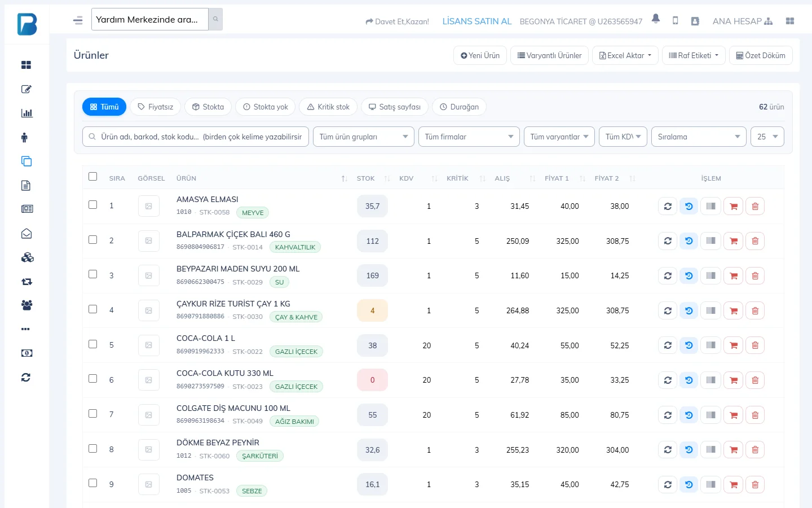Change the 25 per page dropdown

767,137
